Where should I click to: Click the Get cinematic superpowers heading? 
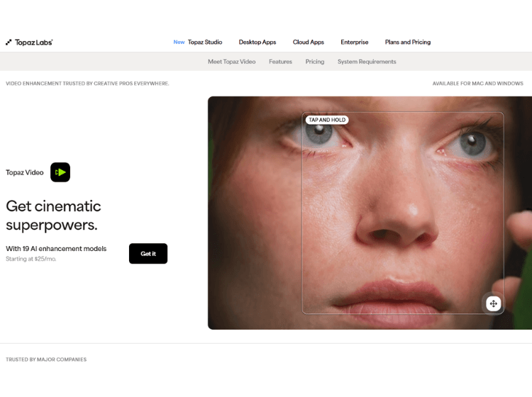coord(54,216)
